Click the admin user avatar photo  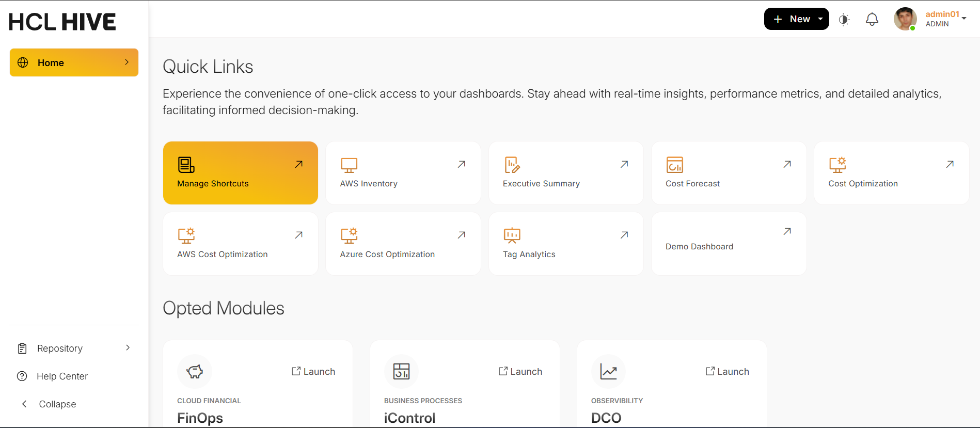905,19
